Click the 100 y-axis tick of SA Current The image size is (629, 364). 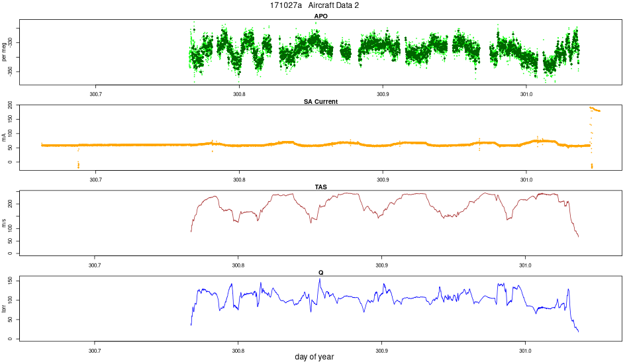click(x=11, y=134)
